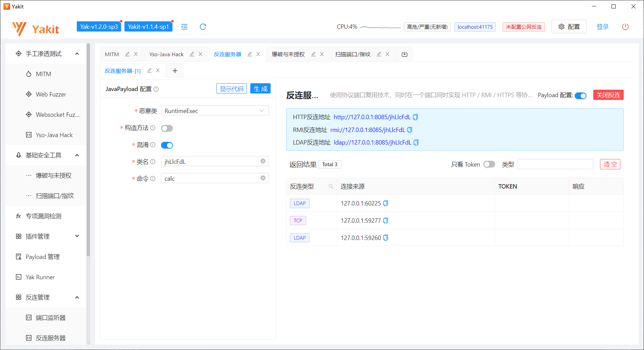Edit the Yso-Java Hack tab name

192,54
